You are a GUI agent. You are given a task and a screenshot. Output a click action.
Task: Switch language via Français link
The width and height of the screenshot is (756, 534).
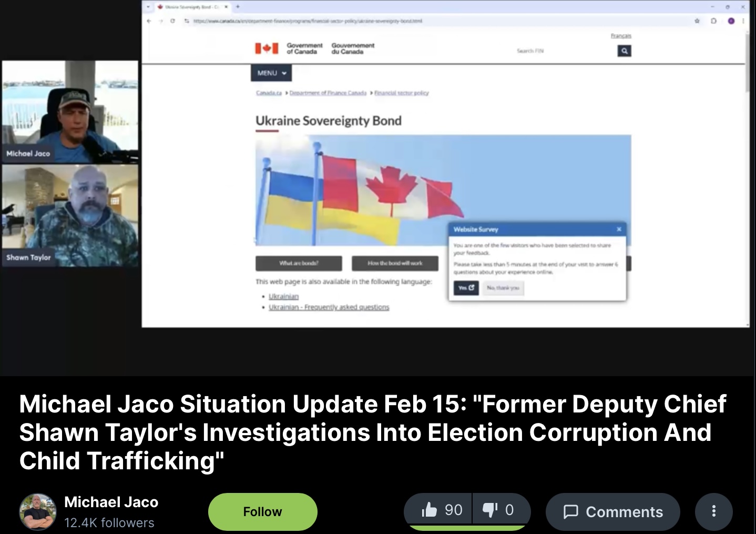pyautogui.click(x=621, y=36)
